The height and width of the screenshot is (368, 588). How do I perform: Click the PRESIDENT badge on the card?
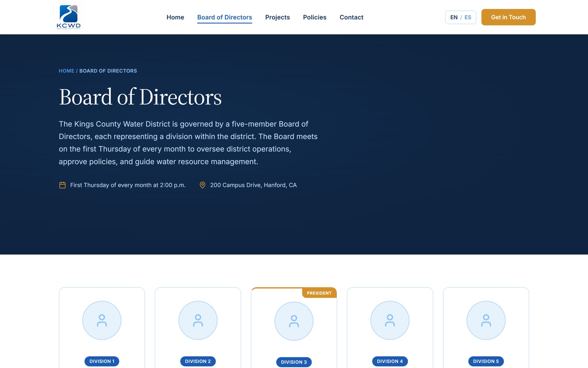(x=319, y=293)
